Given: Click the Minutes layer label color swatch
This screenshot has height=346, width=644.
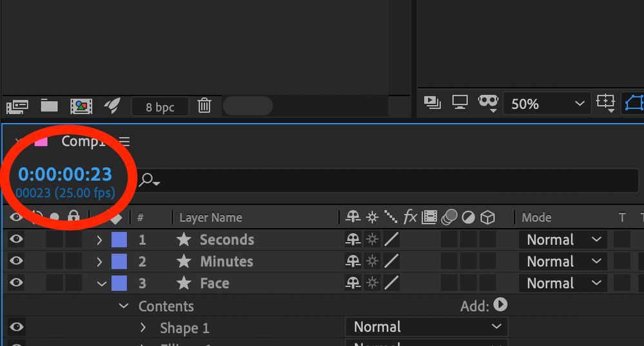Looking at the screenshot, I should coord(119,262).
